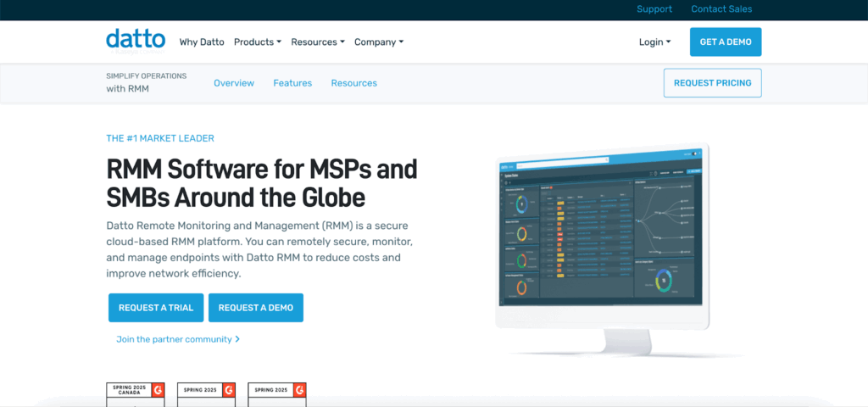Image resolution: width=868 pixels, height=407 pixels.
Task: Expand the Products dropdown menu
Action: [x=257, y=42]
